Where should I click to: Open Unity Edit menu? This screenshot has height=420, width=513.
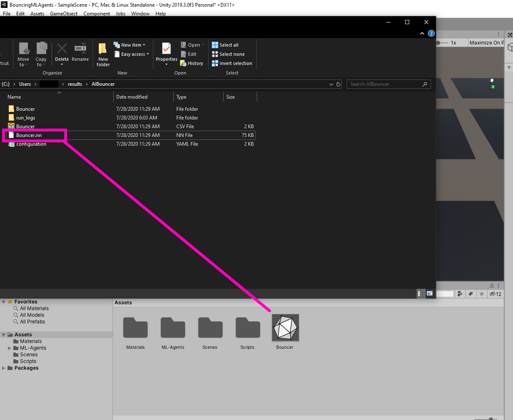click(20, 14)
